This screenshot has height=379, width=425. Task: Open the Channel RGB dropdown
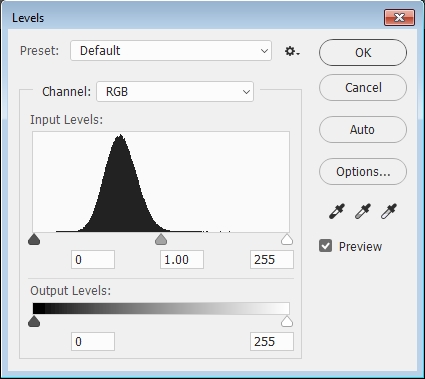coord(175,92)
